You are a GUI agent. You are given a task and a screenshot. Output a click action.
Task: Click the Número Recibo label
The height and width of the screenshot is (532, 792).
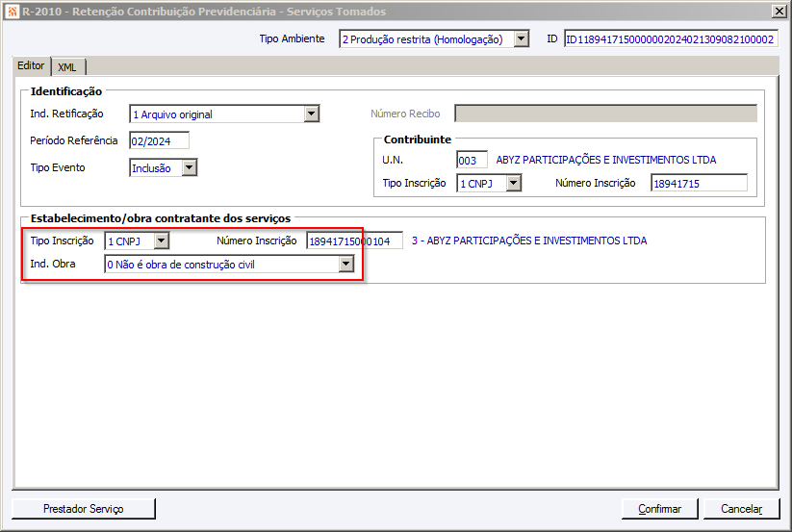coord(405,114)
